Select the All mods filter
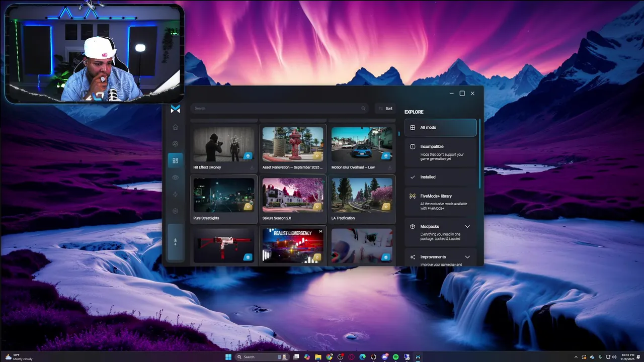The width and height of the screenshot is (644, 362). tap(440, 128)
